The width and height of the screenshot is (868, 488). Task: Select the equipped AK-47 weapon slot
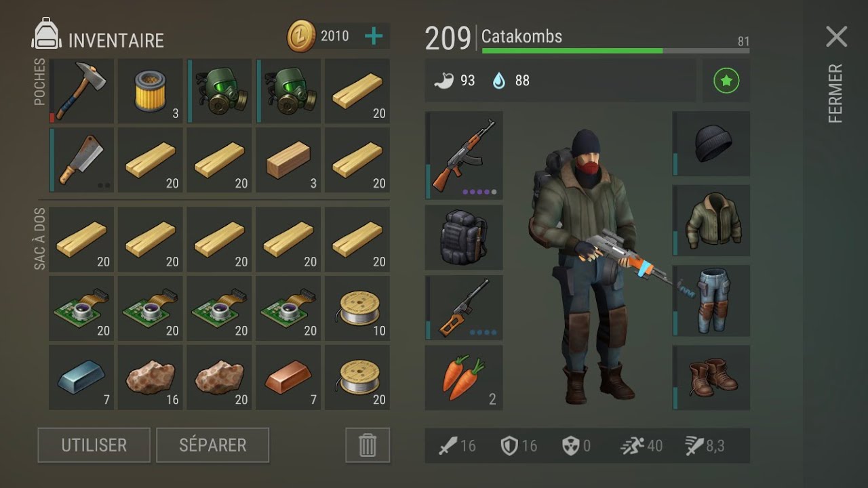[x=464, y=156]
